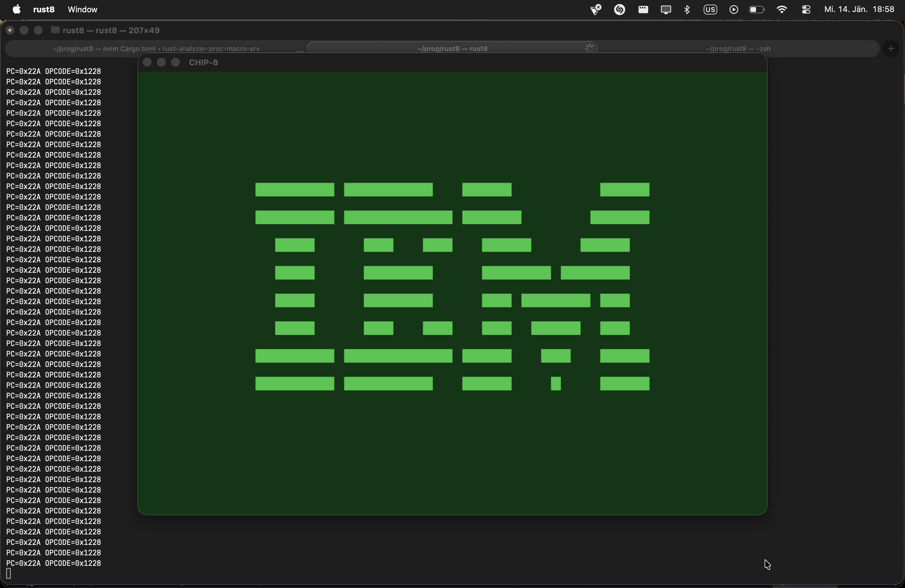The image size is (905, 588).
Task: Open the Apple menu
Action: pos(16,9)
